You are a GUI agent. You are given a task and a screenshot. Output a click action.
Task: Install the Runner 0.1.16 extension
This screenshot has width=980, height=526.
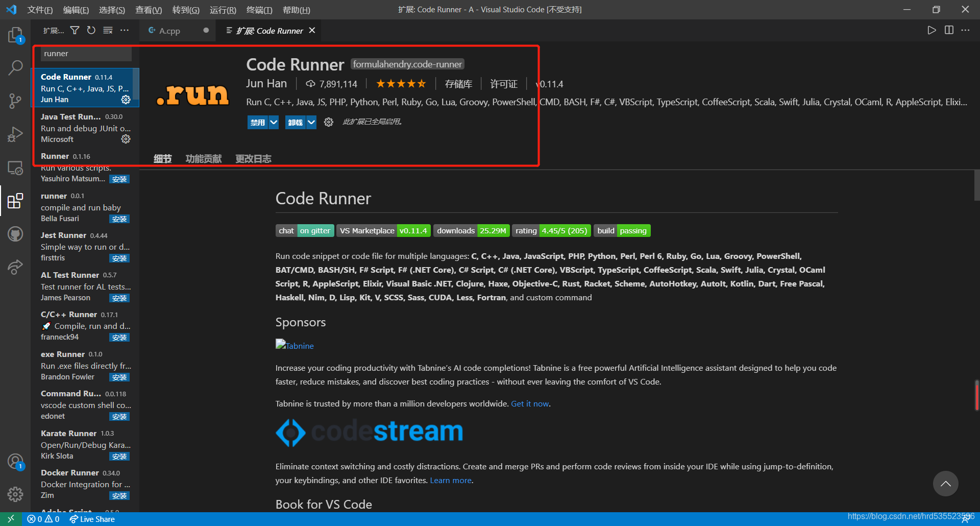pyautogui.click(x=120, y=179)
